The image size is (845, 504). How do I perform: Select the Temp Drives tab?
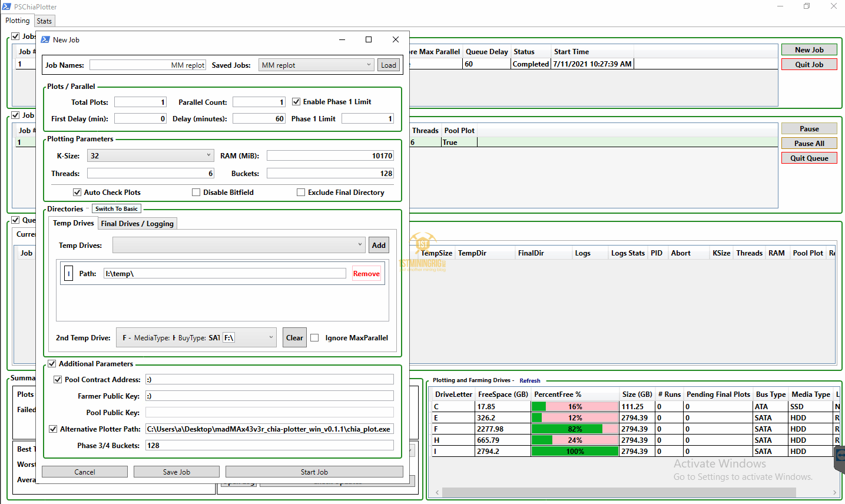74,223
